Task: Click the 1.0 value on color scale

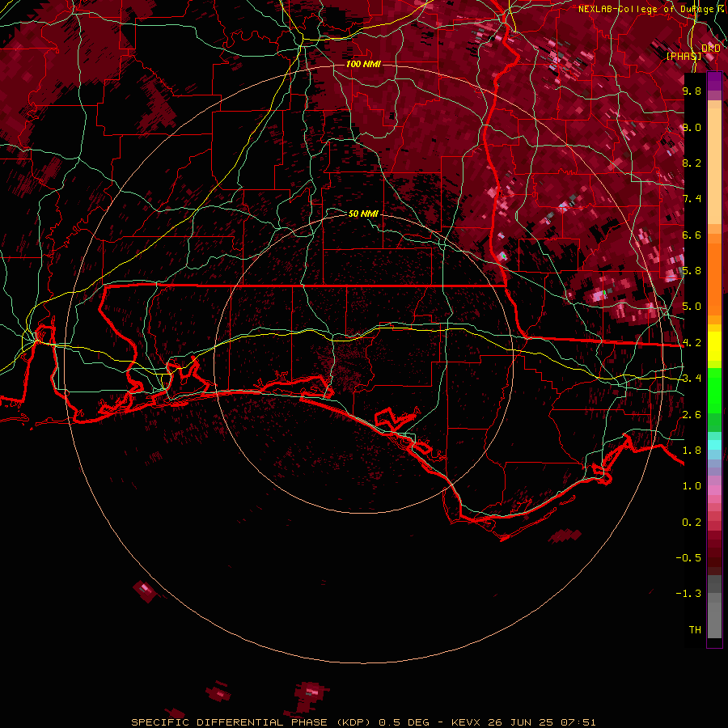Action: click(x=692, y=486)
